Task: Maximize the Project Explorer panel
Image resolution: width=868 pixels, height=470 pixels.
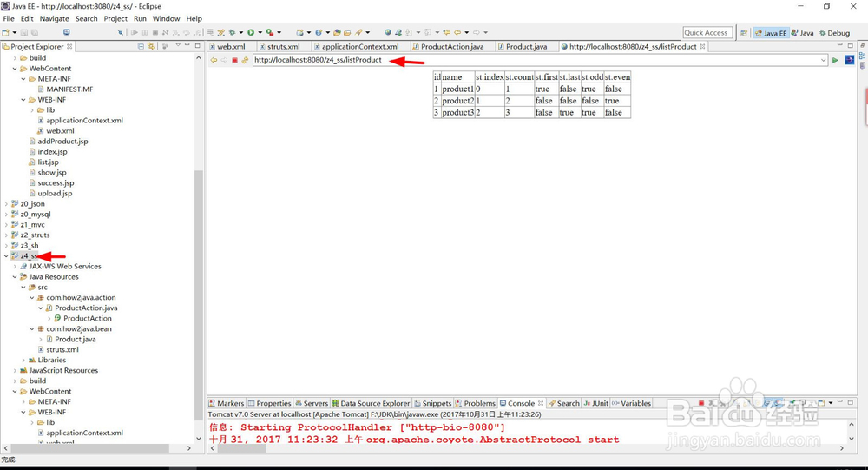Action: pyautogui.click(x=198, y=45)
